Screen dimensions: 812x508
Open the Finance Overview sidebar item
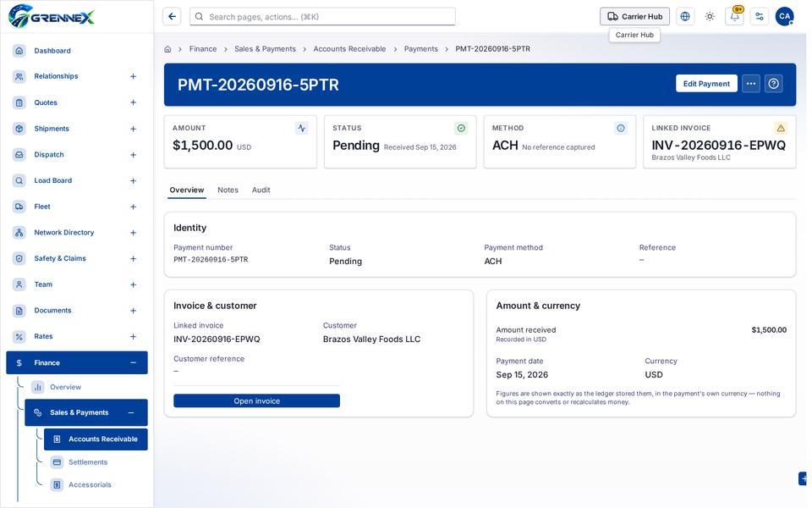click(65, 387)
